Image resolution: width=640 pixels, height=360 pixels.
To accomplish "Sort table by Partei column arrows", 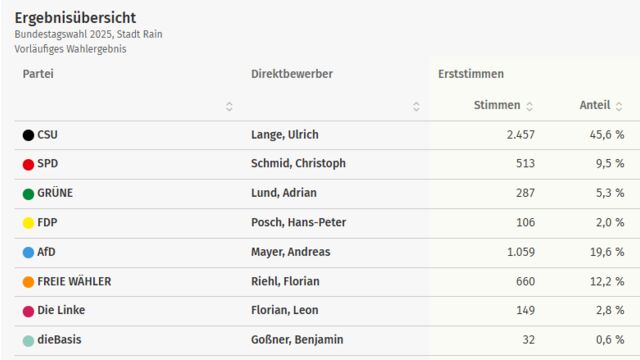I will click(x=229, y=107).
